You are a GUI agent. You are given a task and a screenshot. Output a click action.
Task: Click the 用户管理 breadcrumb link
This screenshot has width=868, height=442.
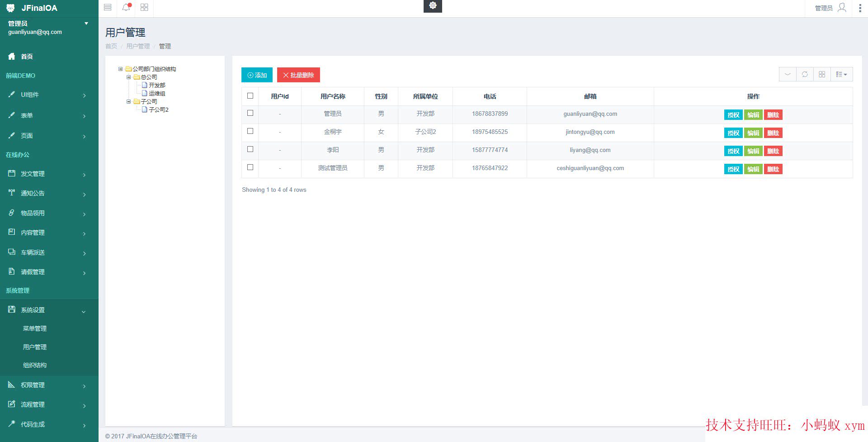point(138,46)
